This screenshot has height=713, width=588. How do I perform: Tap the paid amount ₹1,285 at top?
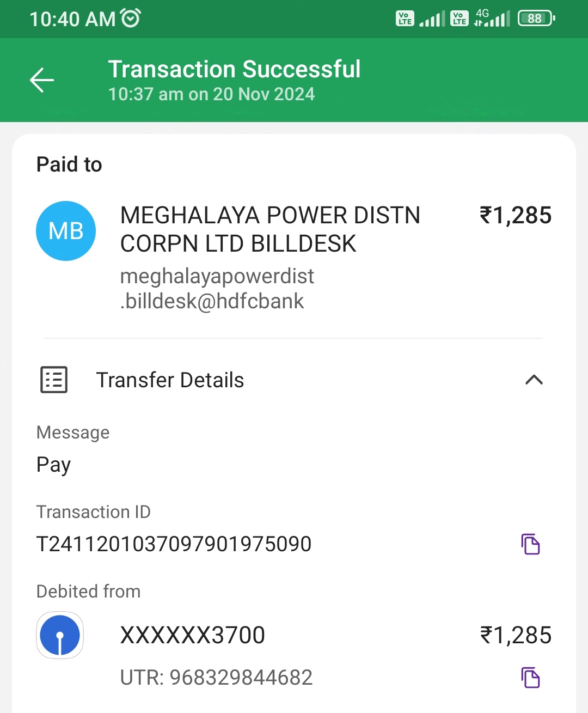tap(515, 216)
